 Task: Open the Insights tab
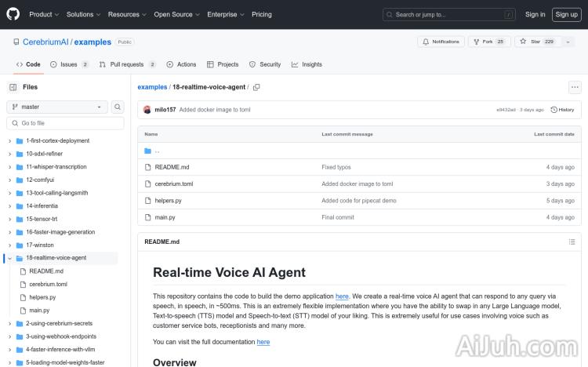point(307,64)
